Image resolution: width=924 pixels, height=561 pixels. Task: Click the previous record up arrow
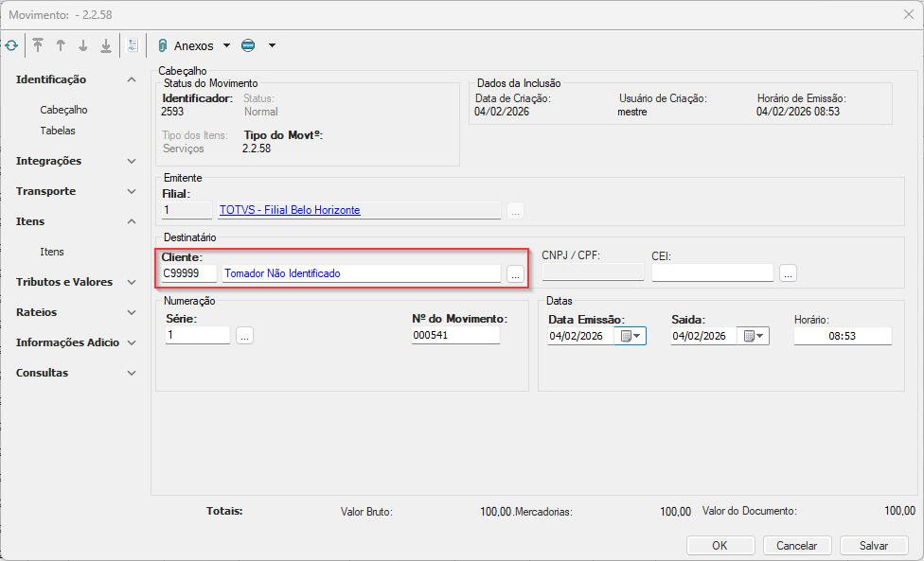[x=61, y=45]
